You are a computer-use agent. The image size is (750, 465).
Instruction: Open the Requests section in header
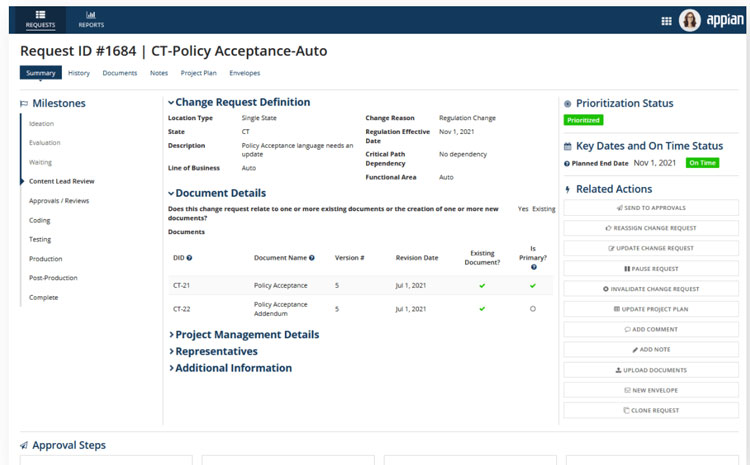[41, 19]
